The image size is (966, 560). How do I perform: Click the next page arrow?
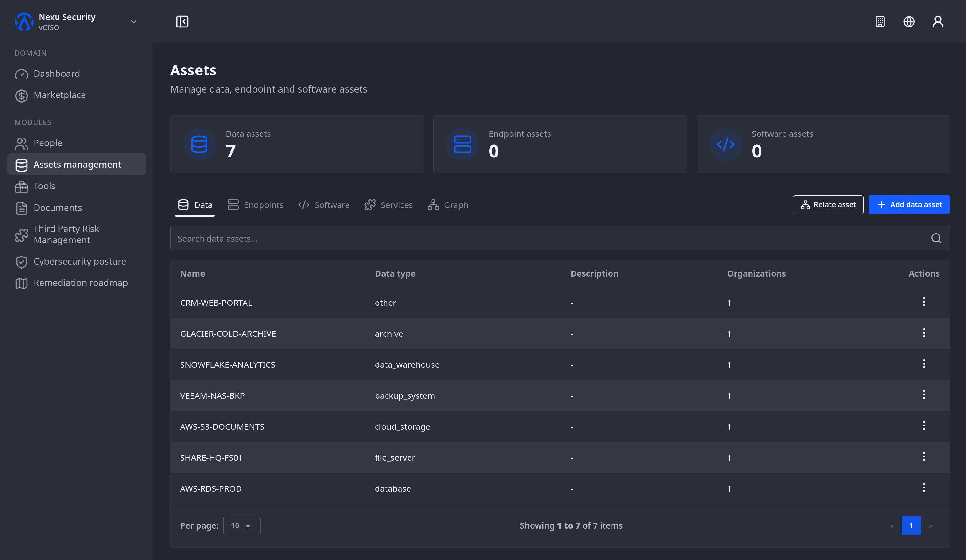pos(930,526)
